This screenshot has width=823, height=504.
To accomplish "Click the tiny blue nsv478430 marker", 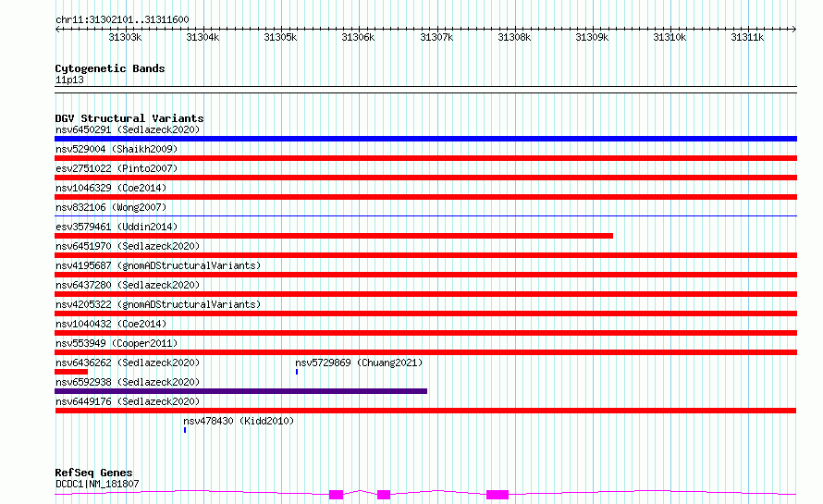I will [x=185, y=430].
